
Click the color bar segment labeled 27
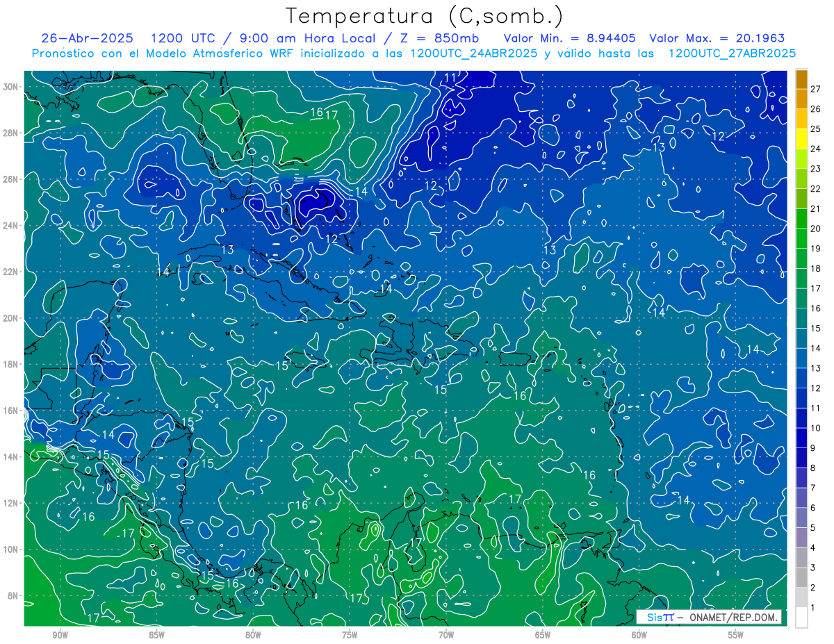pos(801,79)
